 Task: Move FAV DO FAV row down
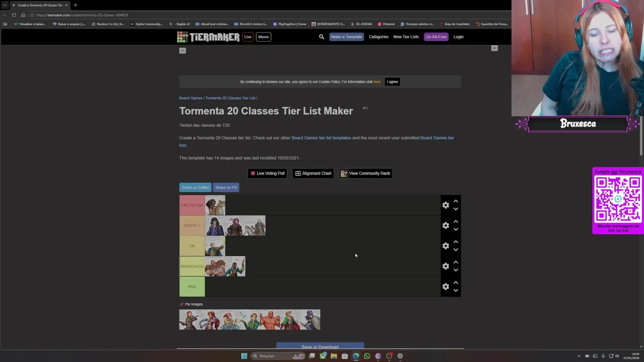tap(455, 209)
